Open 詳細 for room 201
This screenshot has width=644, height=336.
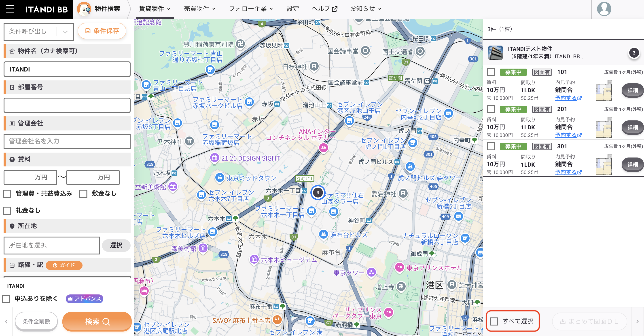click(633, 128)
